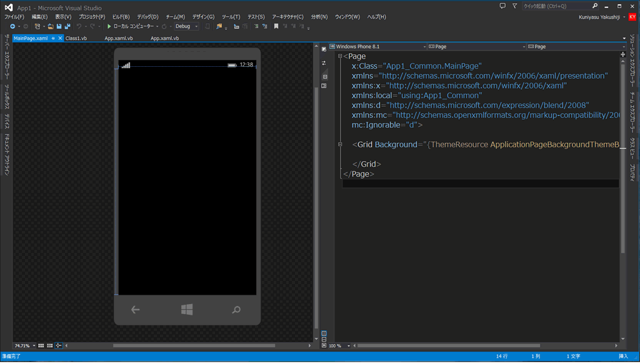Collapse the split pane with chevron icon
The height and width of the screenshot is (364, 640).
[x=324, y=345]
